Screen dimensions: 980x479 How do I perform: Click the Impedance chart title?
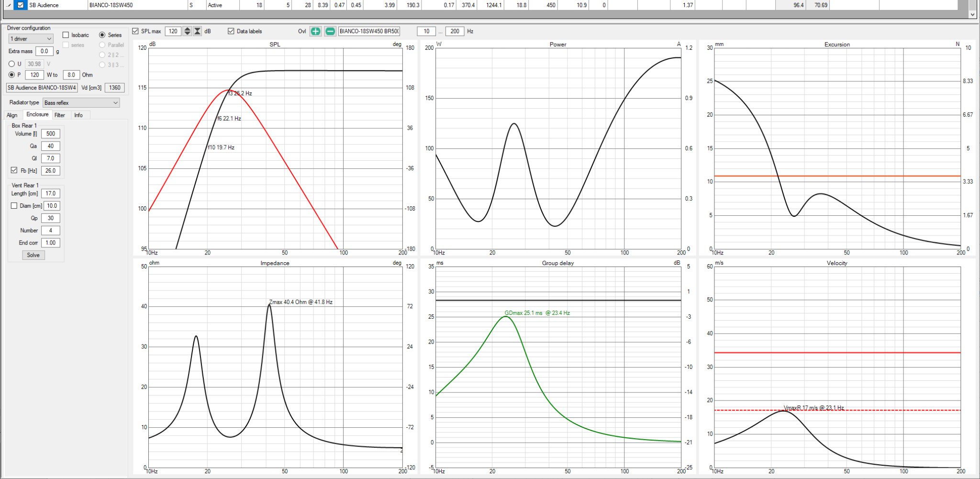(275, 263)
